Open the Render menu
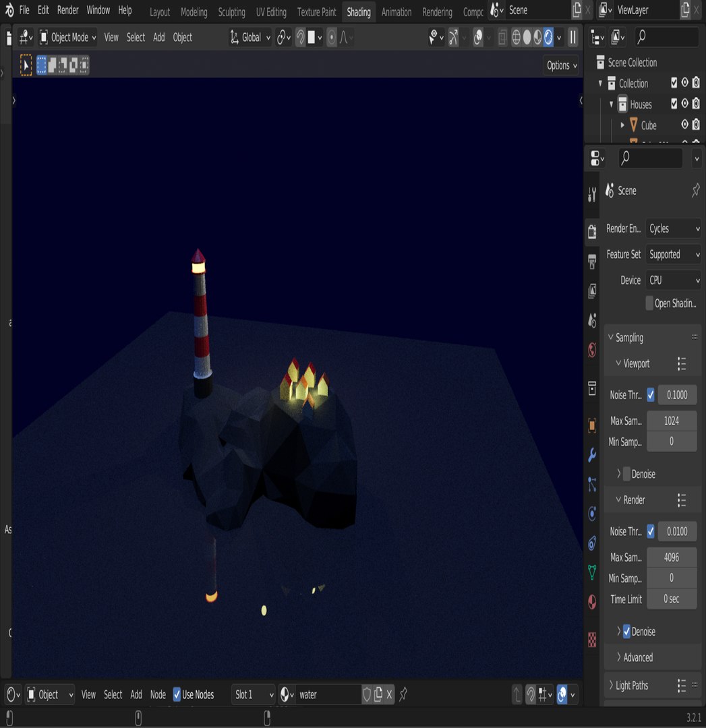This screenshot has width=706, height=728. (68, 10)
